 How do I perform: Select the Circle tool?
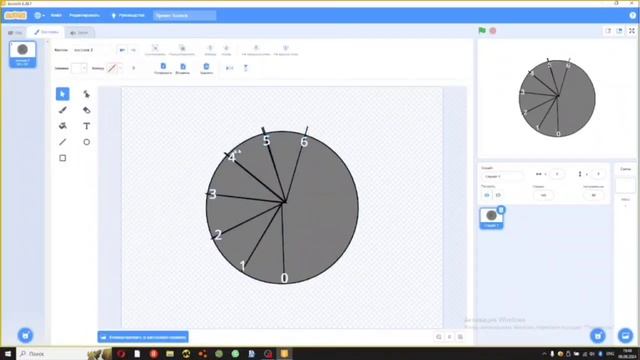87,142
